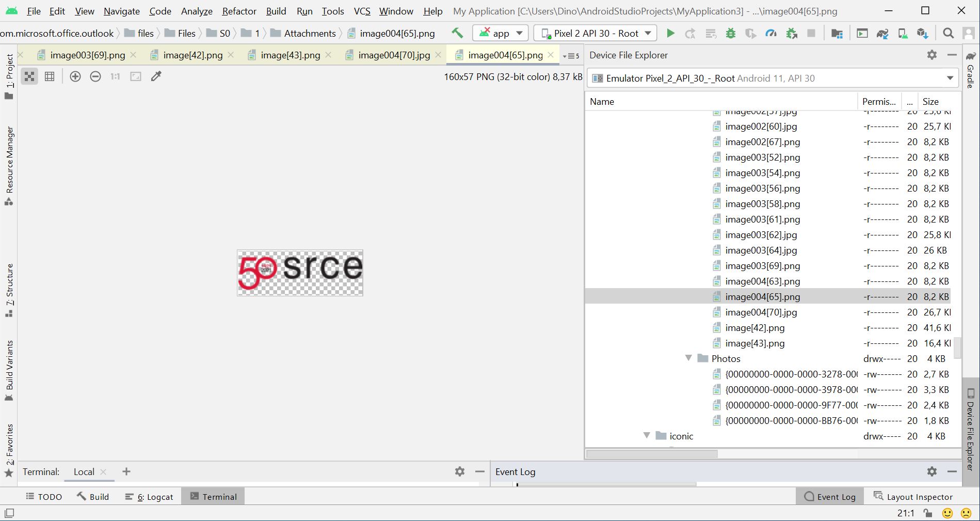
Task: Toggle the chessboard transparency background
Action: pyautogui.click(x=29, y=76)
